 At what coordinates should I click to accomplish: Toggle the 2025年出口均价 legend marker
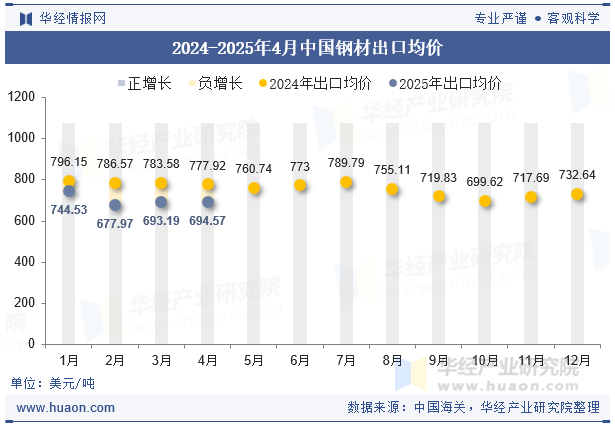(393, 84)
